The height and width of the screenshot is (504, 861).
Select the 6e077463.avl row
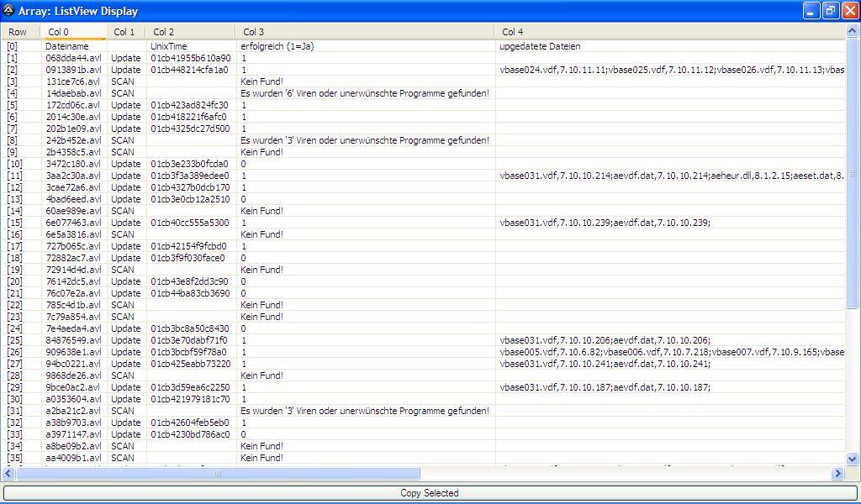tap(73, 223)
